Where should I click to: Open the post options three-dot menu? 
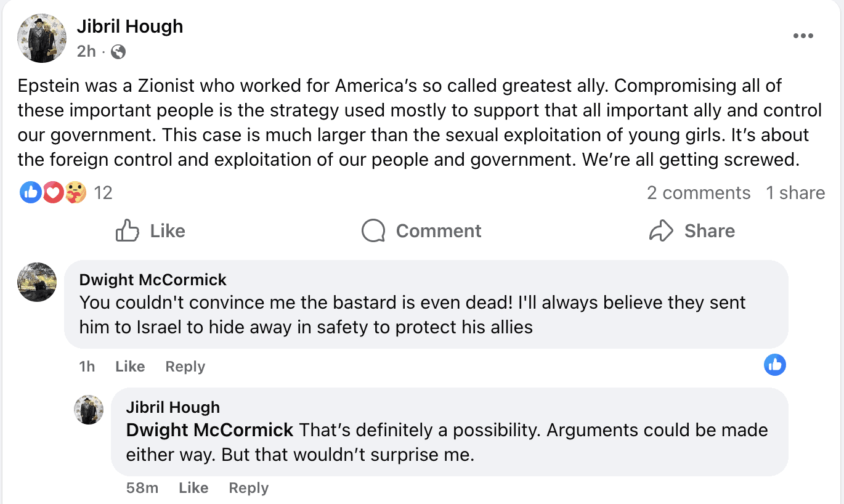[x=803, y=36]
